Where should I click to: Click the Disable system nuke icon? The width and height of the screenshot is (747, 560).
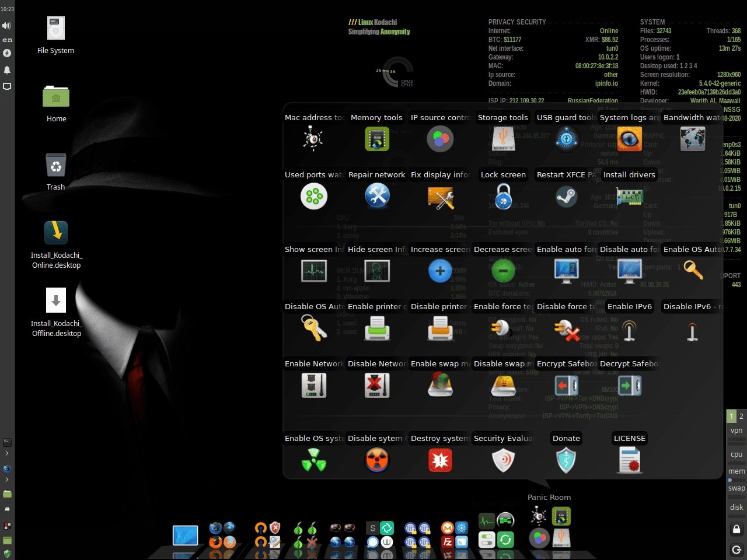[377, 460]
